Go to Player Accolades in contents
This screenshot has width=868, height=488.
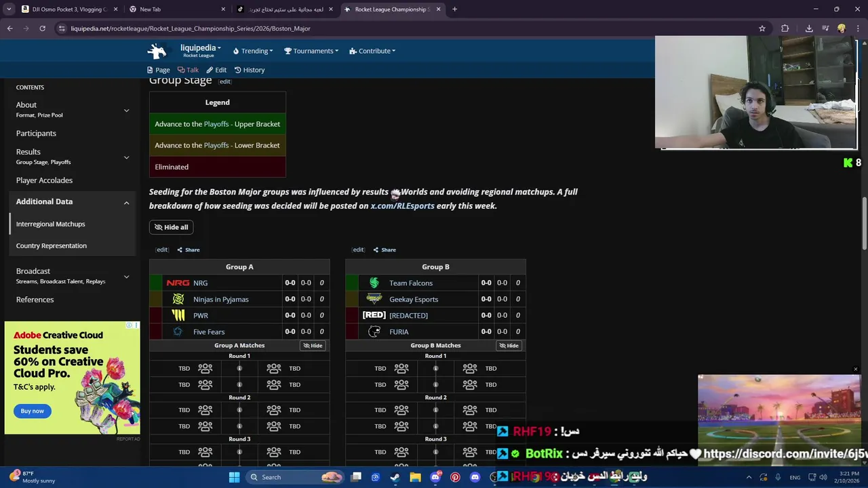click(x=44, y=180)
